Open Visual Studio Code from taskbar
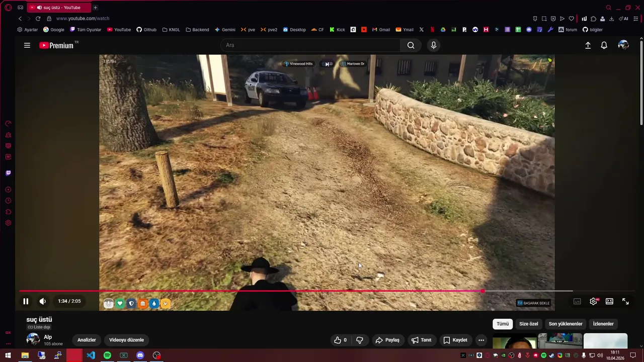The image size is (644, 362). coord(91,355)
